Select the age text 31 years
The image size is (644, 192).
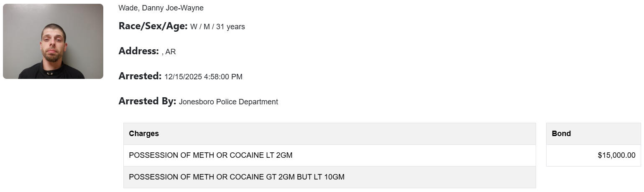point(230,27)
